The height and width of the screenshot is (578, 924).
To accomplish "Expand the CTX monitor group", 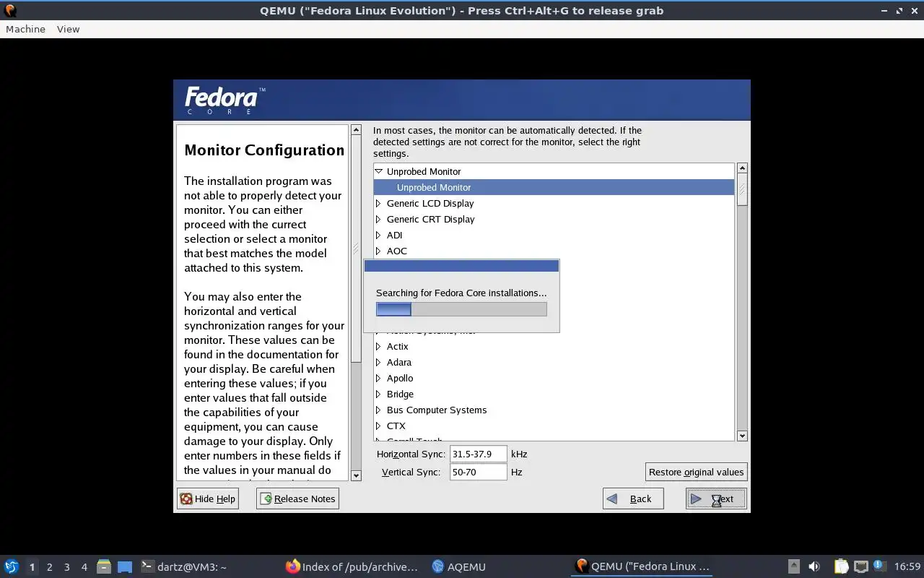I will 378,426.
